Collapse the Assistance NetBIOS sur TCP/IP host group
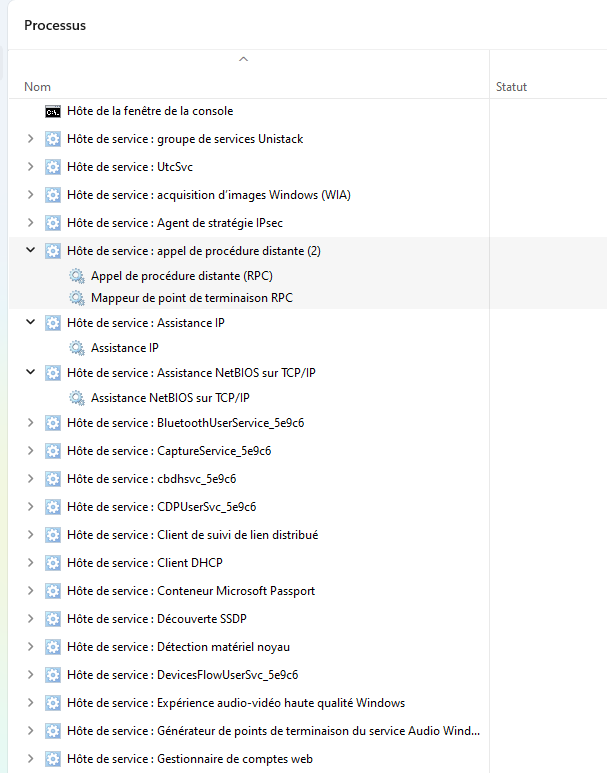This screenshot has width=607, height=773. 30,373
